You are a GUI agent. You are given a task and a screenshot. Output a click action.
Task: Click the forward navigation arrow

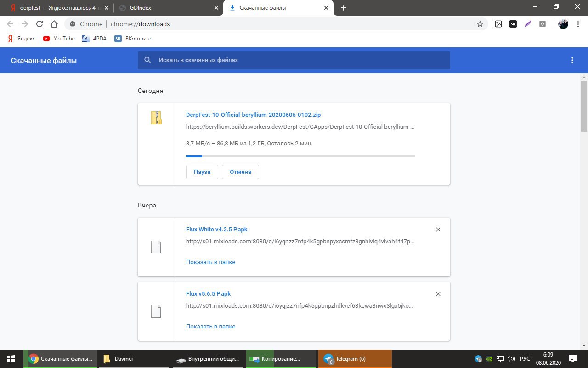[x=25, y=24]
